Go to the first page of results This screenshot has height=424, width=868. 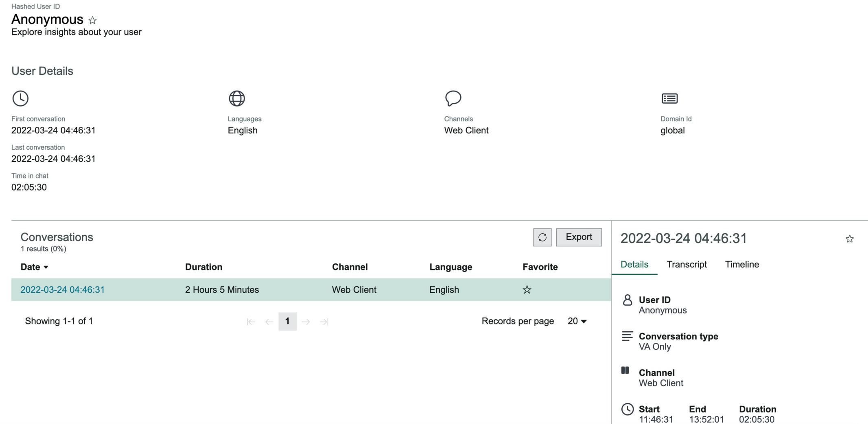(251, 322)
